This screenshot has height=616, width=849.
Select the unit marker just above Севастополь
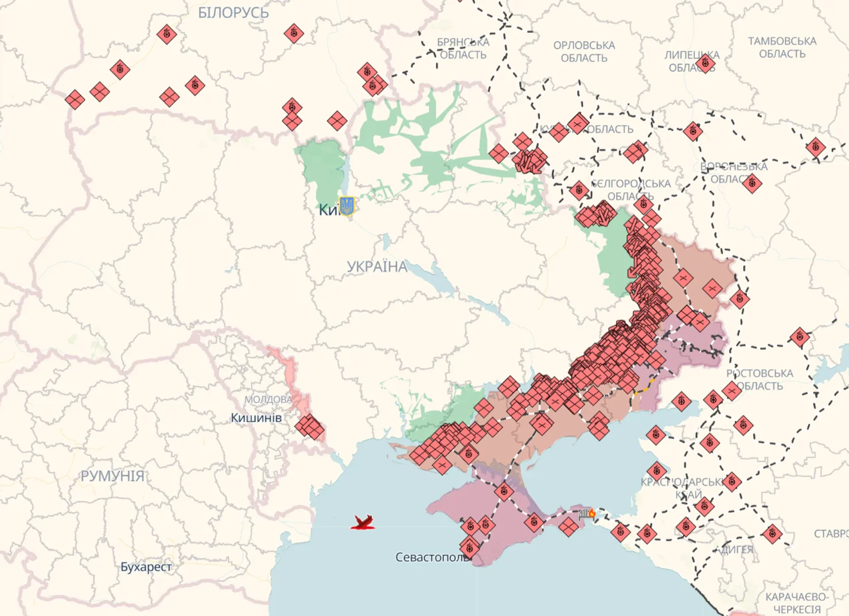point(470,546)
